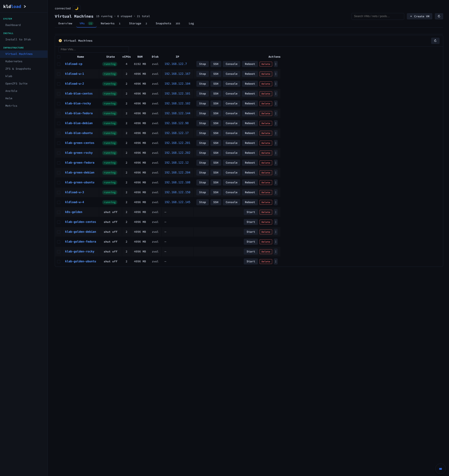449x476 pixels.
Task: Open the Snapshots tab
Action: click(x=168, y=23)
